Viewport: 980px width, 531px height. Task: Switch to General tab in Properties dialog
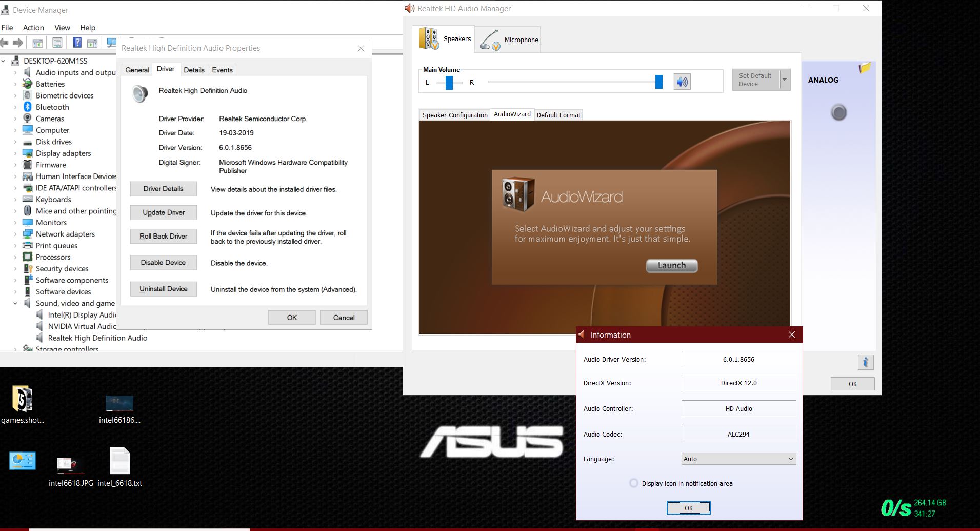click(137, 70)
